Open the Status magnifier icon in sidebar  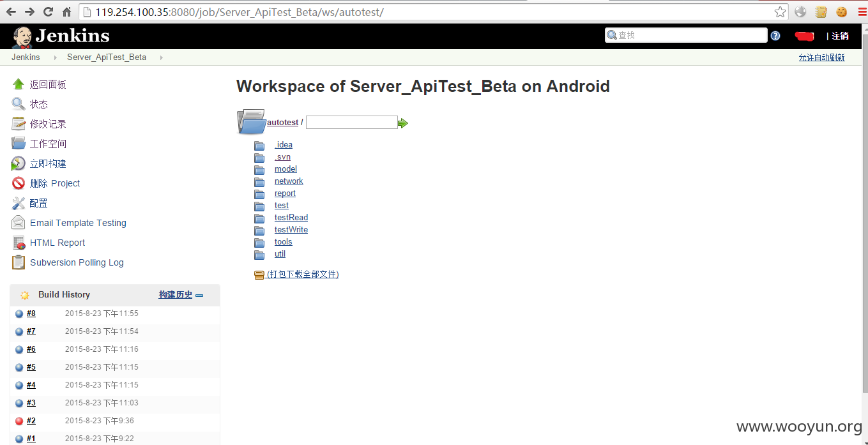[x=19, y=103]
